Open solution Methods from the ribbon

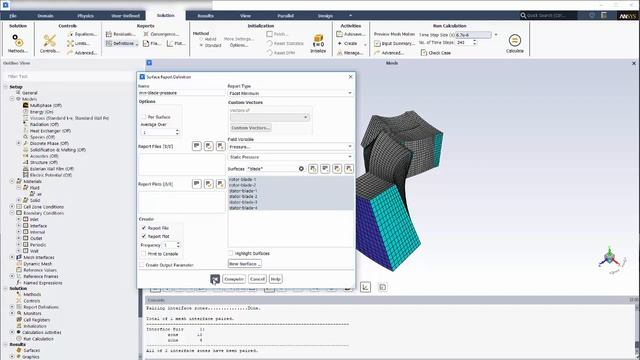pyautogui.click(x=18, y=44)
